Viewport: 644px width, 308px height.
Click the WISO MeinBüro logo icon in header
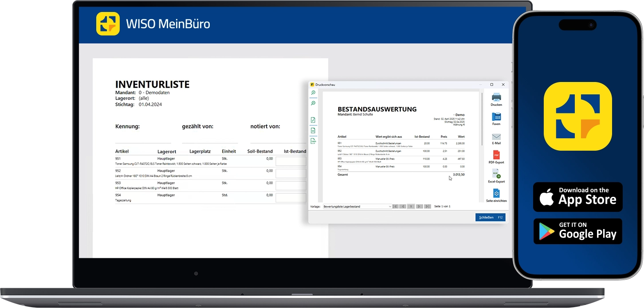point(108,23)
